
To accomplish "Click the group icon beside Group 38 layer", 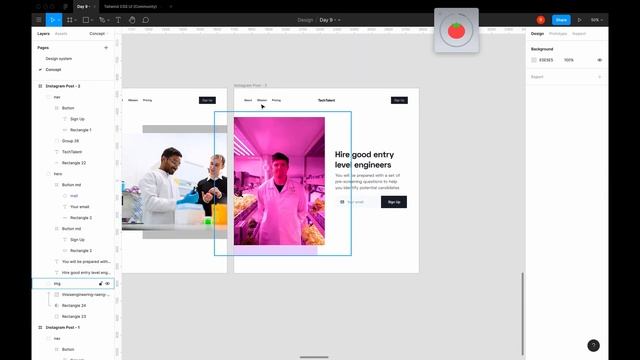I will pos(57,141).
